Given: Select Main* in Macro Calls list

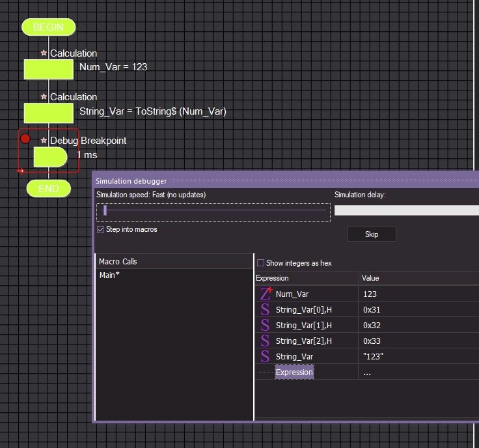Looking at the screenshot, I should (109, 275).
